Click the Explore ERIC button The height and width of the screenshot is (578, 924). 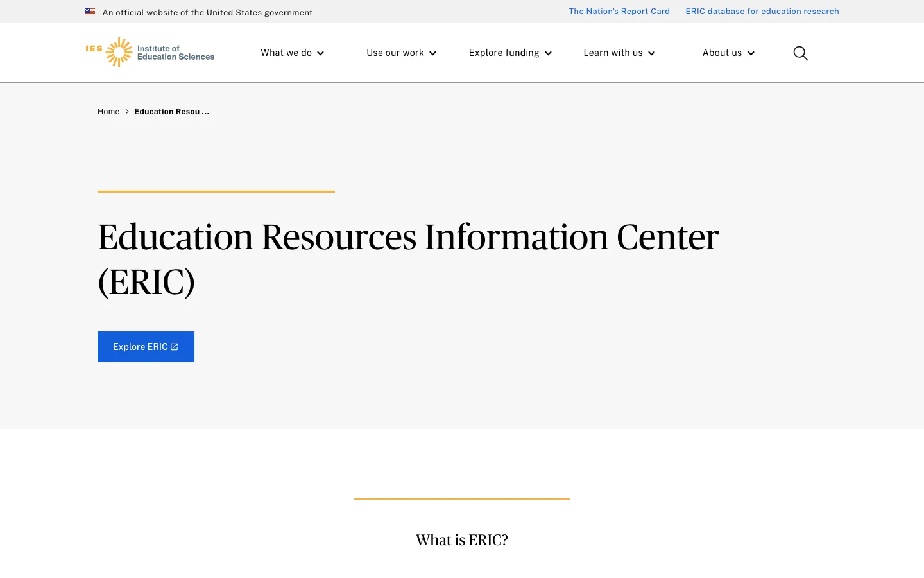click(146, 347)
